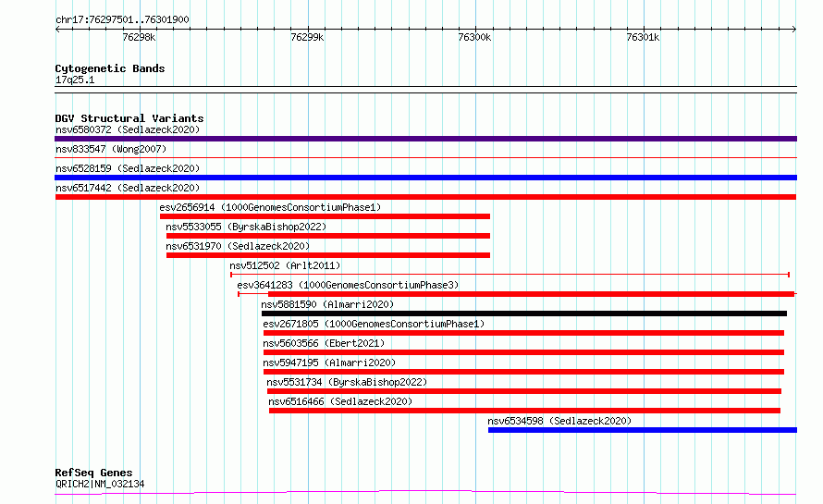
Task: Click the ruler's left arrowhead
Action: point(57,29)
